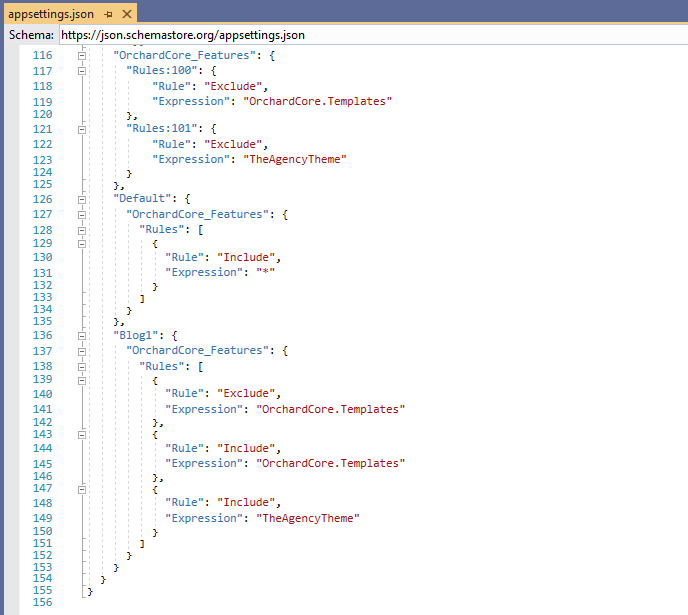
Task: Click line number 135
Action: (43, 321)
